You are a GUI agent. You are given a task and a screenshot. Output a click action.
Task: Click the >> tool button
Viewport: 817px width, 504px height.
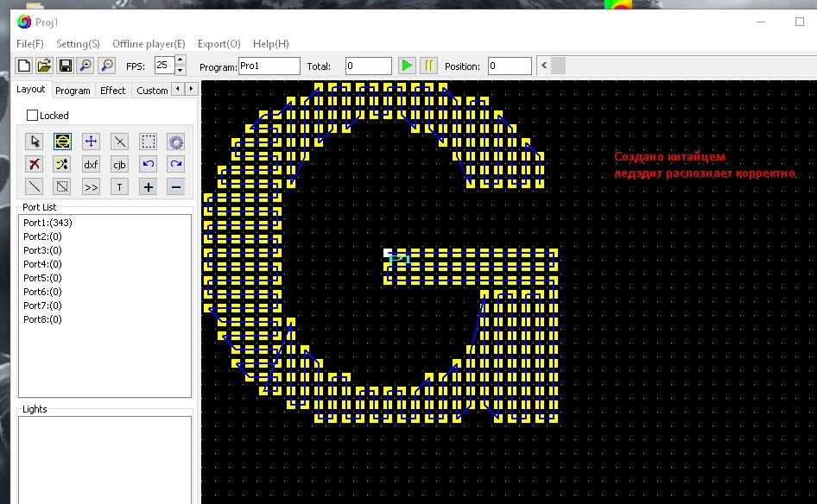(x=92, y=187)
